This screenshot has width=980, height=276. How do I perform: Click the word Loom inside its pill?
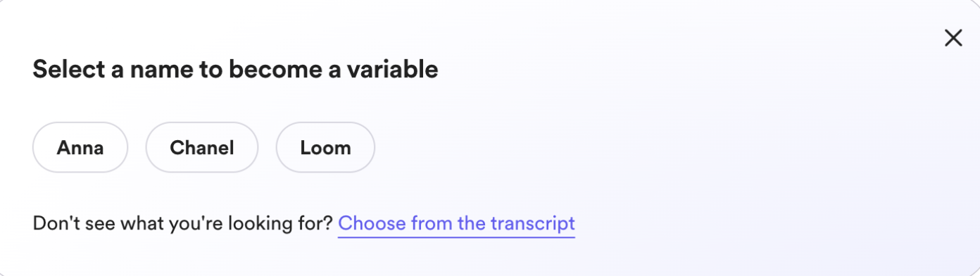pos(325,148)
